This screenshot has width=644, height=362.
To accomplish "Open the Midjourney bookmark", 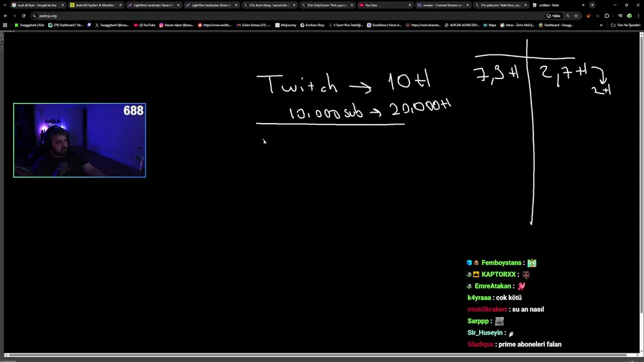I will [286, 25].
